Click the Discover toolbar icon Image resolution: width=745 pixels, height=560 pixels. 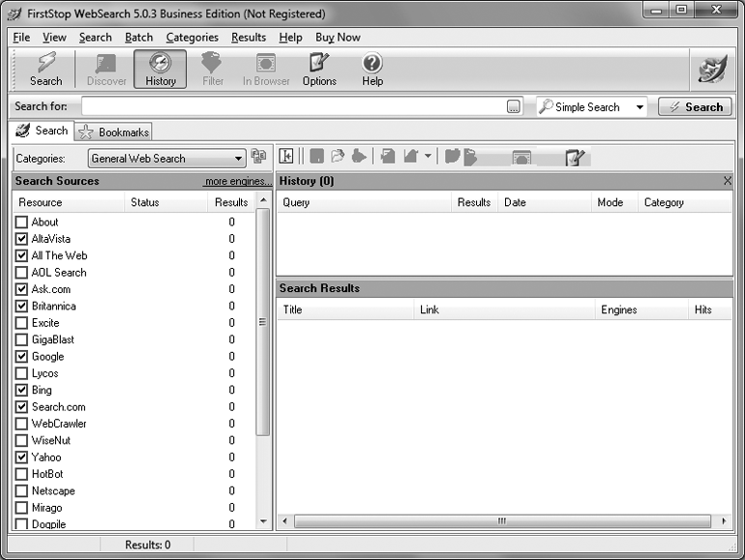coord(106,70)
